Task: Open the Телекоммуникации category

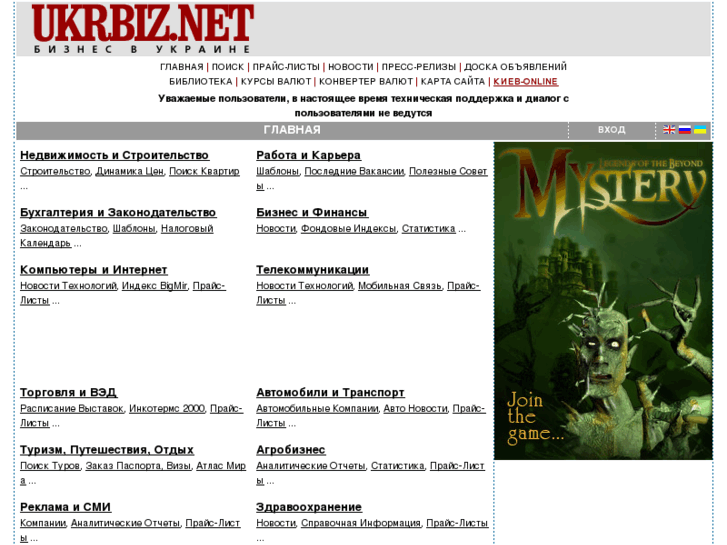Action: (312, 270)
